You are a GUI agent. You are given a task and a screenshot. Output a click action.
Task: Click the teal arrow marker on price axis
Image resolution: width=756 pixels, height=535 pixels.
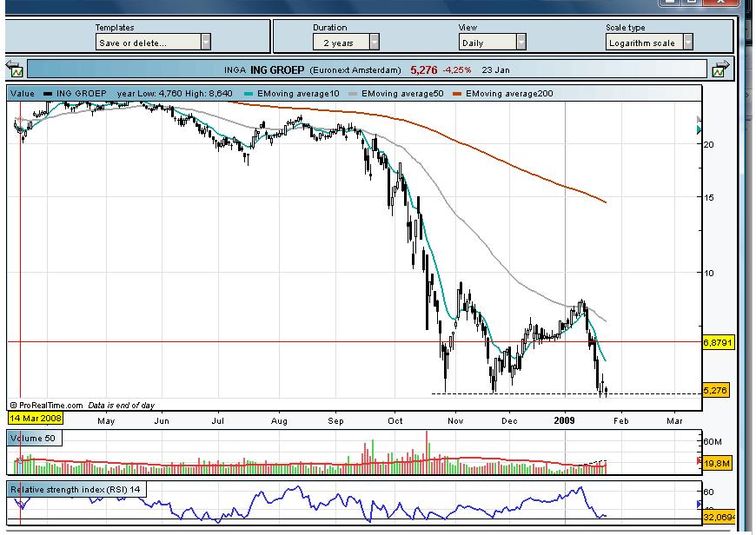click(x=700, y=129)
